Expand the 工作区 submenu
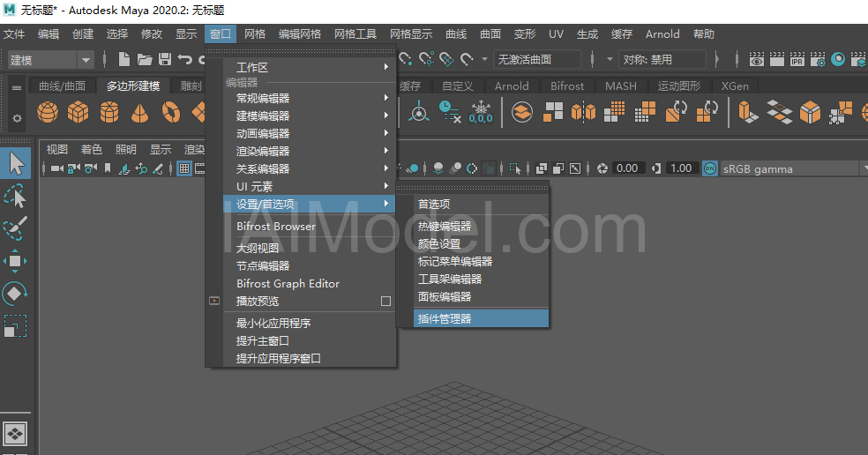 click(310, 68)
